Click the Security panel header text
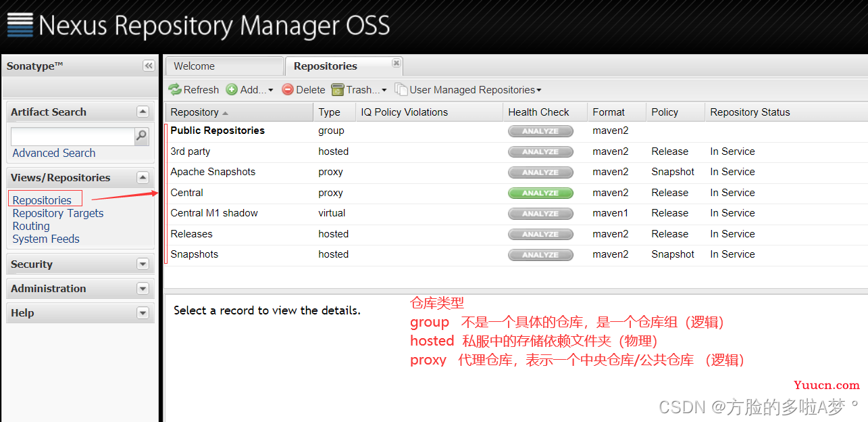Screen dimensions: 868x422 pyautogui.click(x=32, y=264)
